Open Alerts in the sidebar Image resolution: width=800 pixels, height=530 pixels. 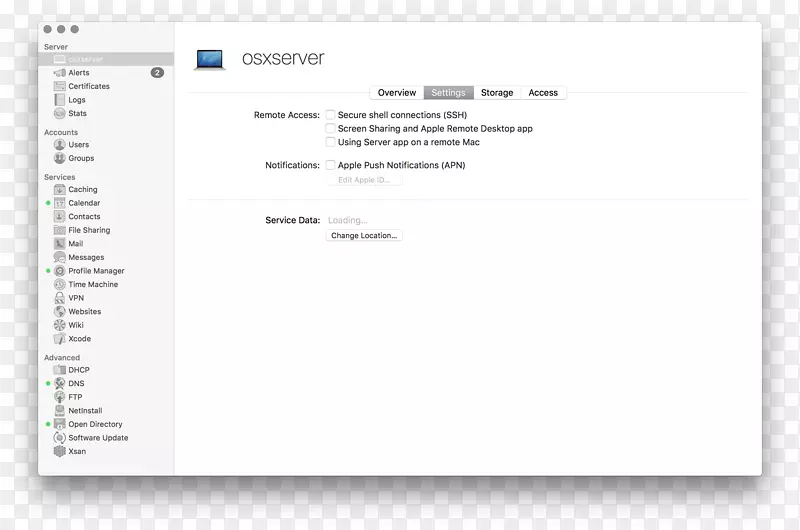pyautogui.click(x=79, y=73)
